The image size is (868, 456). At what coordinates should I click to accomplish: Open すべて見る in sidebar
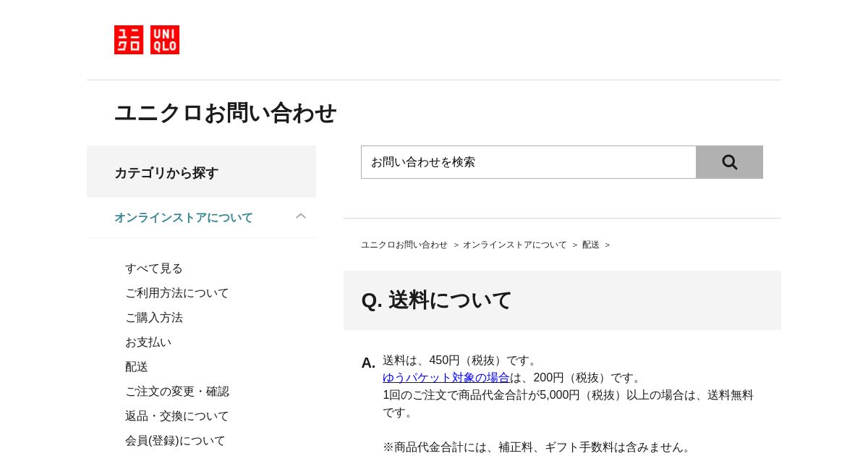154,269
